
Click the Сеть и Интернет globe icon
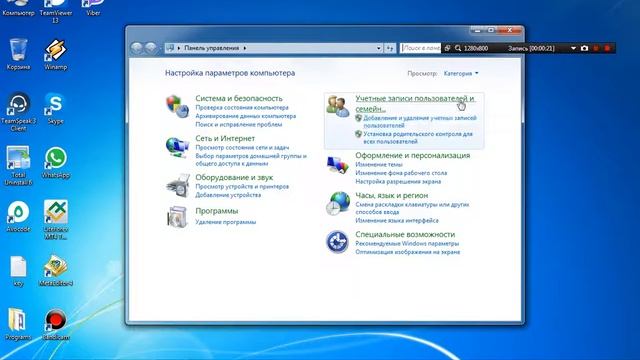point(177,147)
